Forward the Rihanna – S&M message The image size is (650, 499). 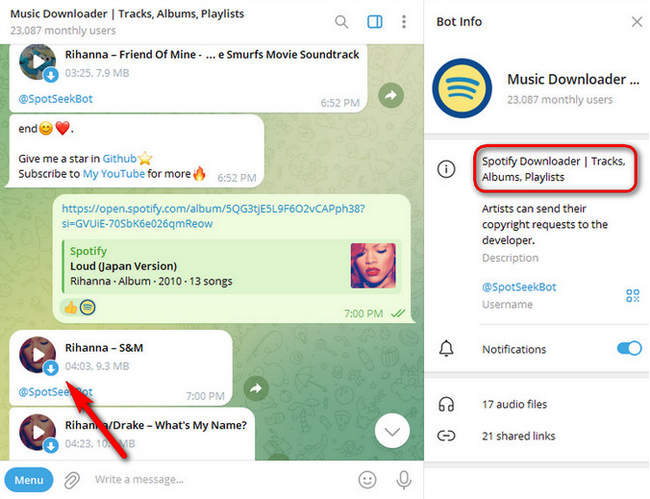point(256,388)
